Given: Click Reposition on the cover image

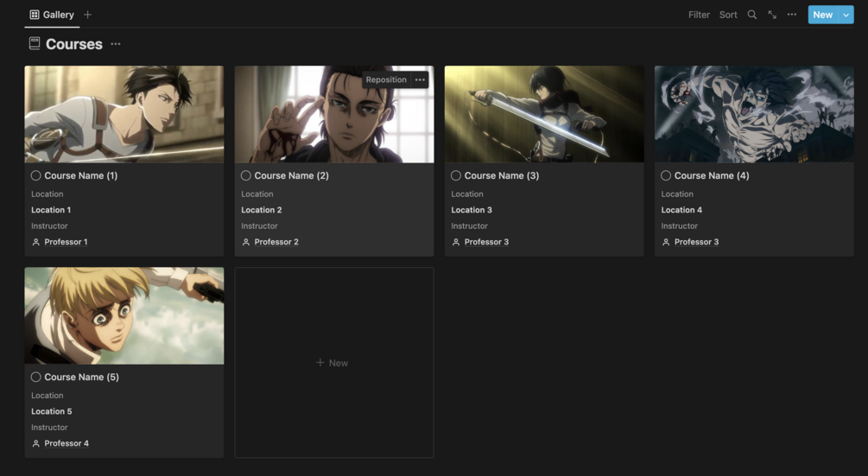Looking at the screenshot, I should [386, 79].
